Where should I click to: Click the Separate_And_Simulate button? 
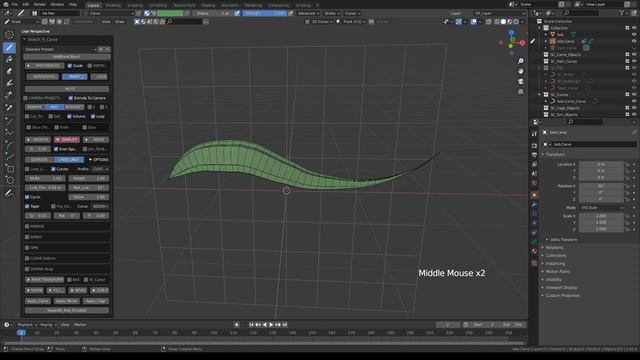(x=67, y=310)
